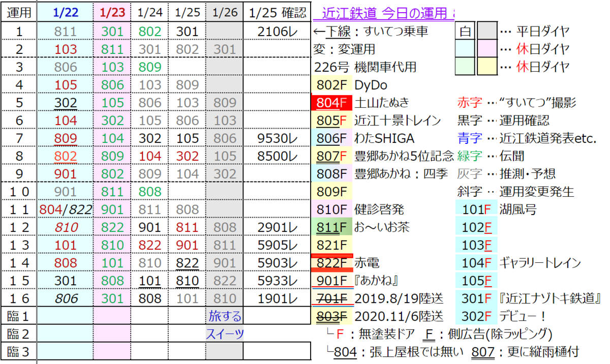Select the わたSHIGA label
Viewport: 610px width, 364px height.
tap(385, 138)
